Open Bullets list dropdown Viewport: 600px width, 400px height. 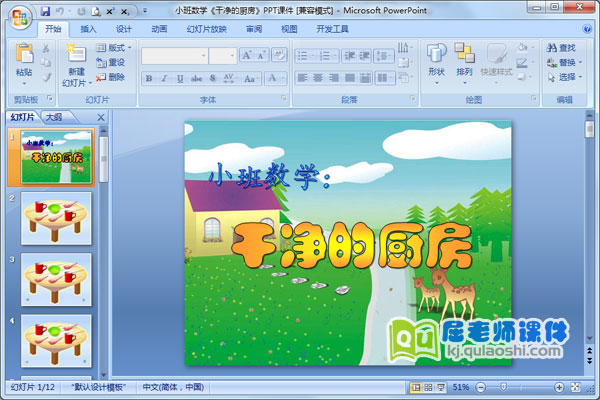[305, 56]
